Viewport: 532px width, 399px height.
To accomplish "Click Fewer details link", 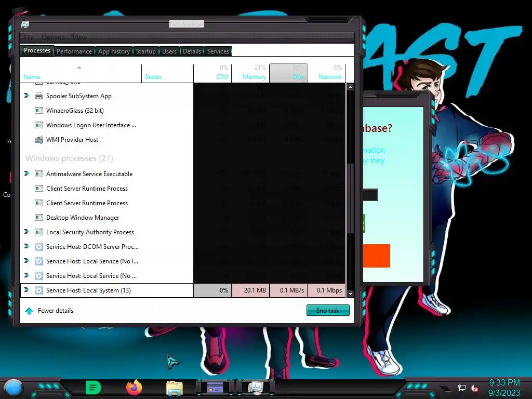I will (55, 311).
